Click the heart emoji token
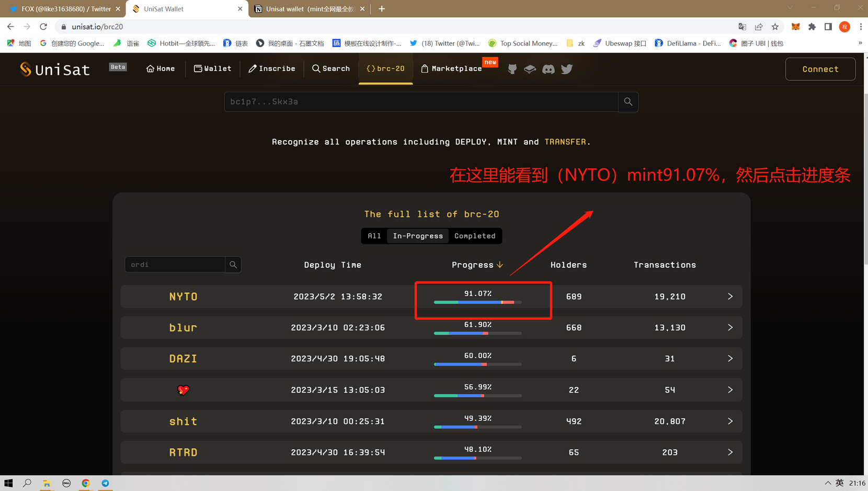The image size is (868, 491). [183, 390]
